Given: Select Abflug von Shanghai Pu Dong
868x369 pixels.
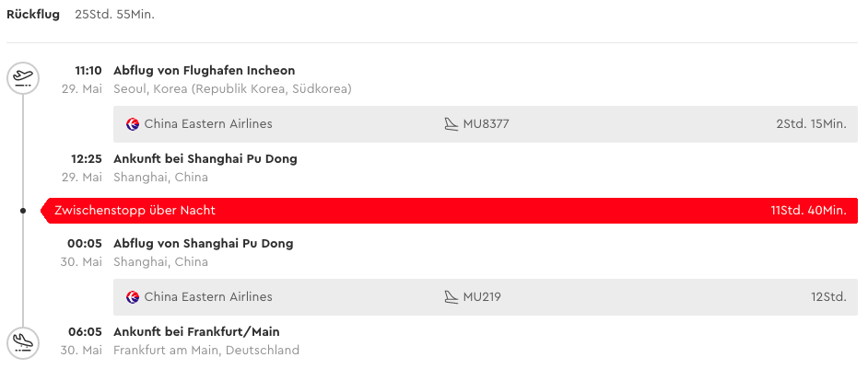Looking at the screenshot, I should point(203,244).
